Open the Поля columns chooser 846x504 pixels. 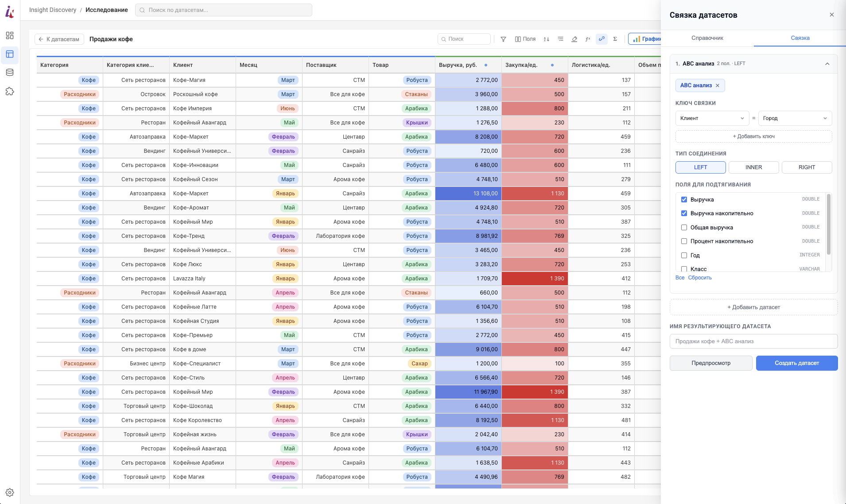525,39
